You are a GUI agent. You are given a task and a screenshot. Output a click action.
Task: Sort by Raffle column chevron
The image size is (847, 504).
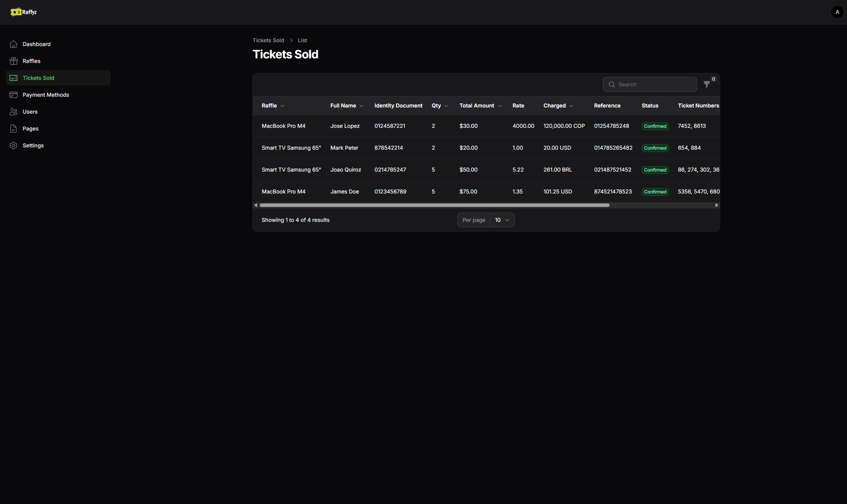tap(282, 106)
